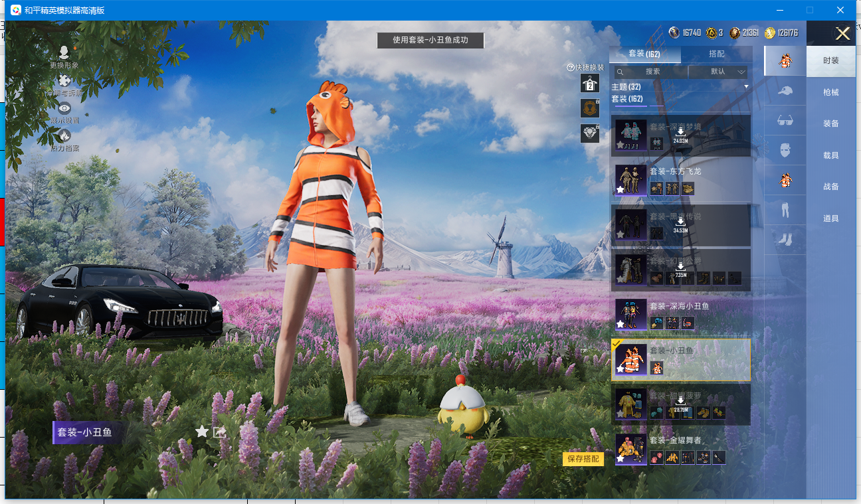Open the hanger quick outfit slot 2
861x504 pixels.
[590, 84]
